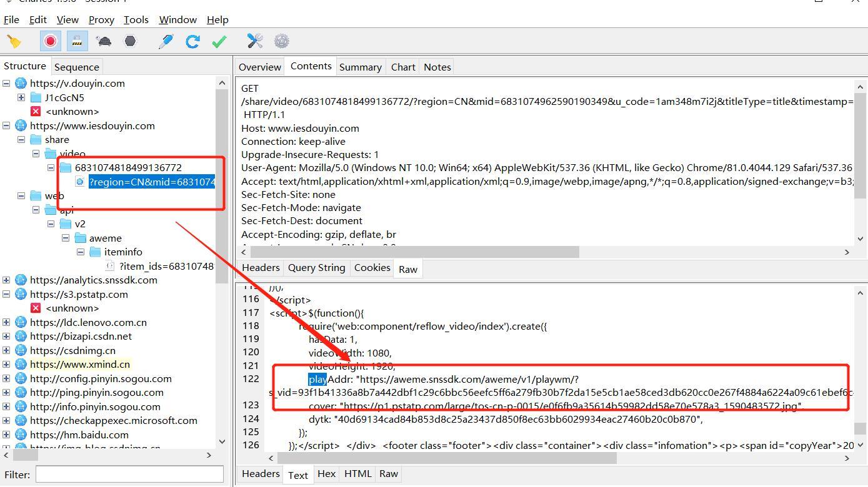Select the response HTML tab

pos(358,473)
